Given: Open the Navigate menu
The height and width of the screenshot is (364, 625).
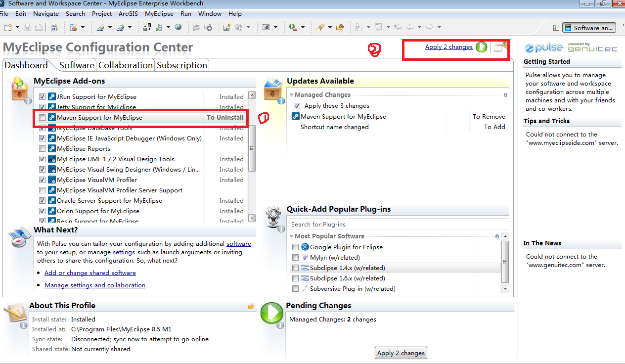Looking at the screenshot, I should tap(46, 14).
